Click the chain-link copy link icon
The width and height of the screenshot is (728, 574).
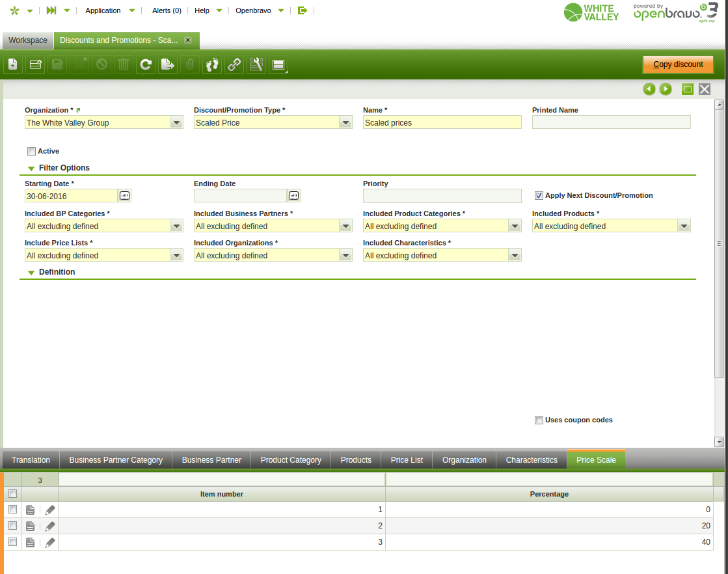[x=234, y=64]
